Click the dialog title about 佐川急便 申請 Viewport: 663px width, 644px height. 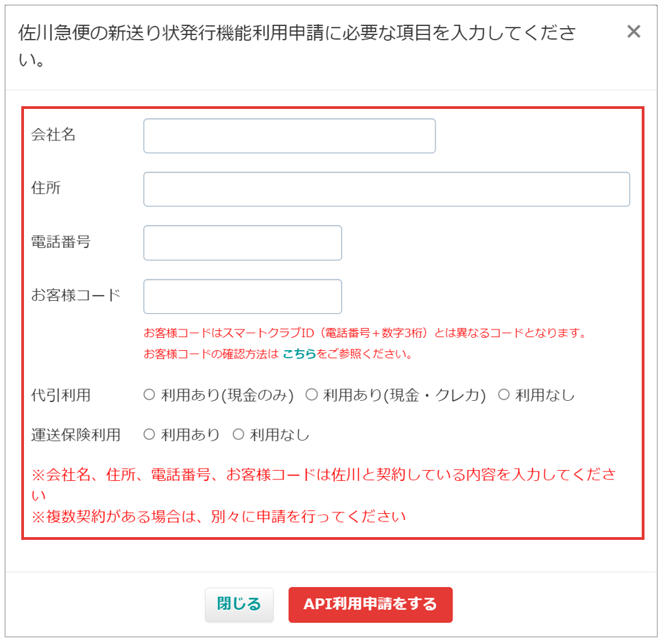pyautogui.click(x=298, y=45)
